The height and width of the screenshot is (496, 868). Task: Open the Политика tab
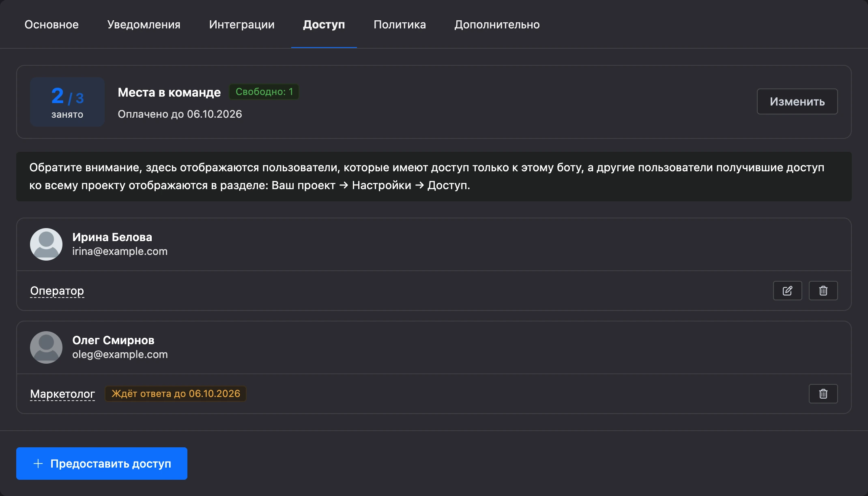point(400,24)
